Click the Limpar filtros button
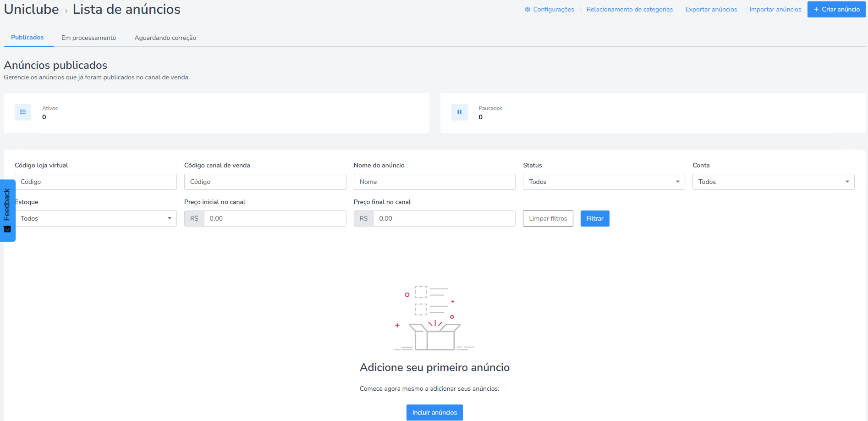868x421 pixels. click(548, 219)
